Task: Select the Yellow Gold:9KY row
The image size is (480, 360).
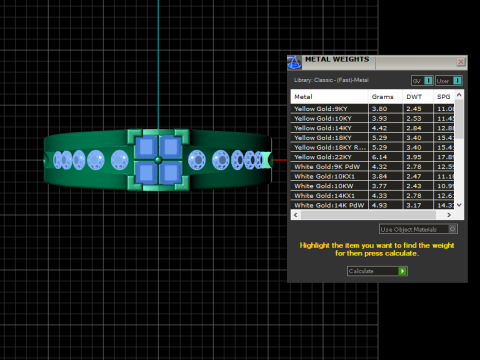Action: [372, 109]
